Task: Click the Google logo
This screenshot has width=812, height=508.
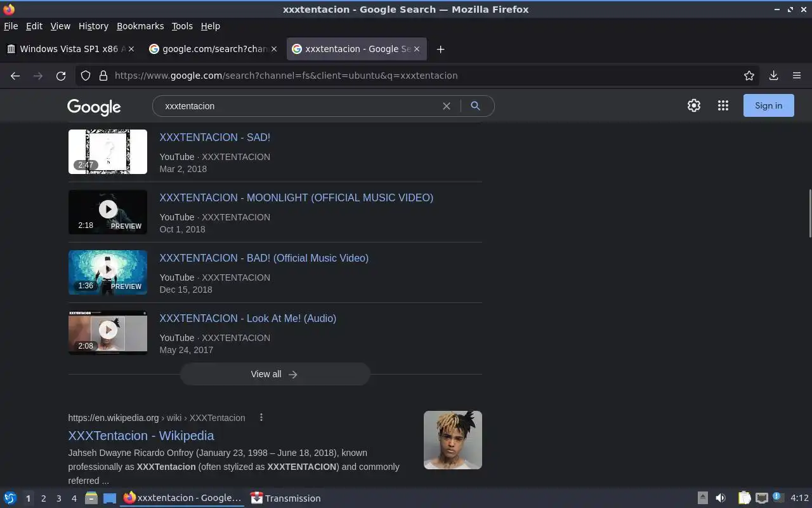Action: click(x=94, y=107)
